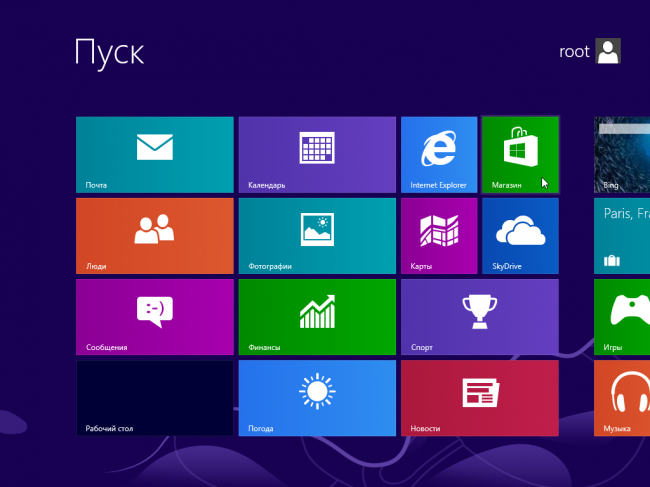Open the Погода weather tile
Screen dimensions: 650x487
click(317, 398)
